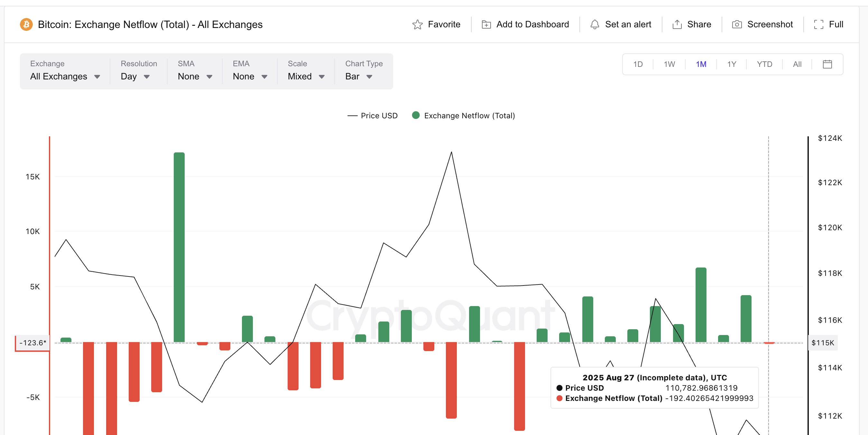Click Set an alert text
868x435 pixels.
(628, 24)
